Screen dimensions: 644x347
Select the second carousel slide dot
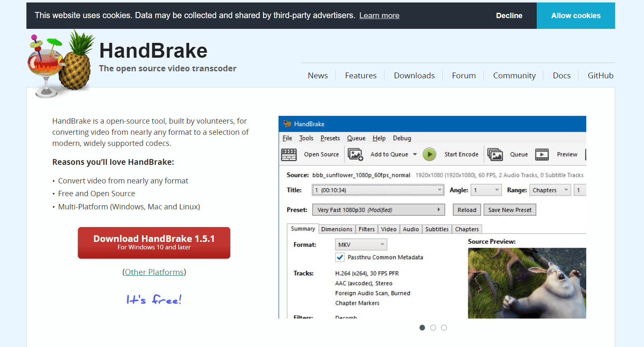433,328
